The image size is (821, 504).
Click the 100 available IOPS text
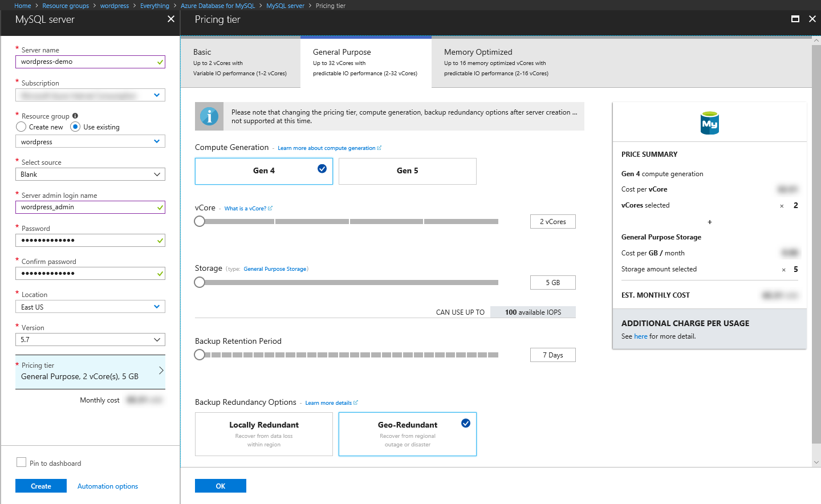[533, 312]
